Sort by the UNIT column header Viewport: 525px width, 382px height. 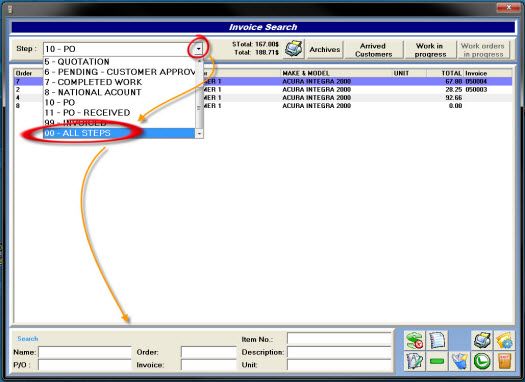[x=409, y=73]
